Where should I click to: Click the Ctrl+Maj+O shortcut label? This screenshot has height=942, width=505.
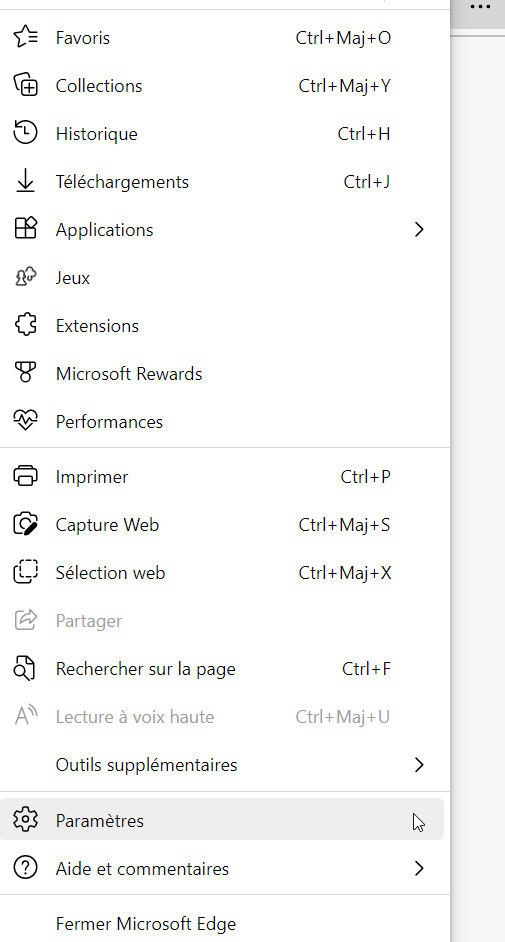[343, 38]
